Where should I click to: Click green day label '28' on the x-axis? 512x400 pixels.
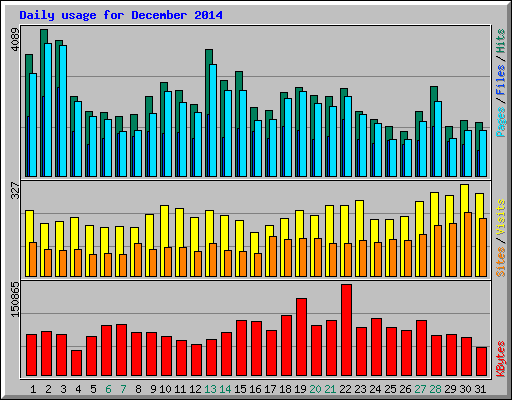click(x=435, y=389)
